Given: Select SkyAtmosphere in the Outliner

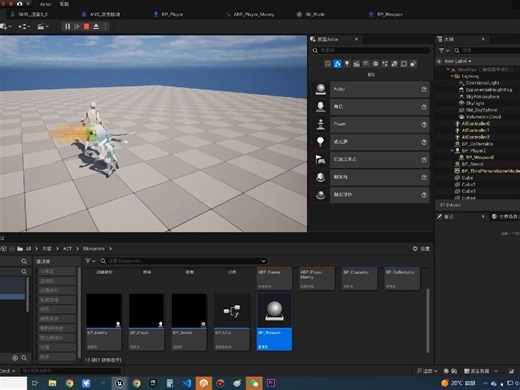Looking at the screenshot, I should coord(482,97).
